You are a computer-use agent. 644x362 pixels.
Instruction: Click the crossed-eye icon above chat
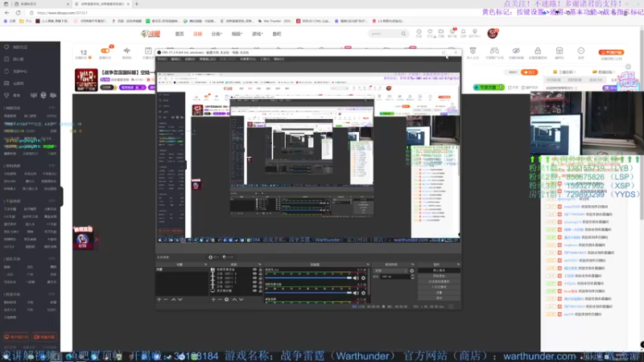[x=516, y=51]
